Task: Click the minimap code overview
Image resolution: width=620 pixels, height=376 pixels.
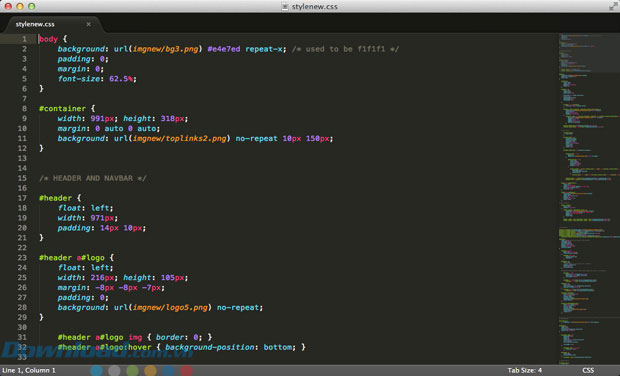Action: pos(589,199)
